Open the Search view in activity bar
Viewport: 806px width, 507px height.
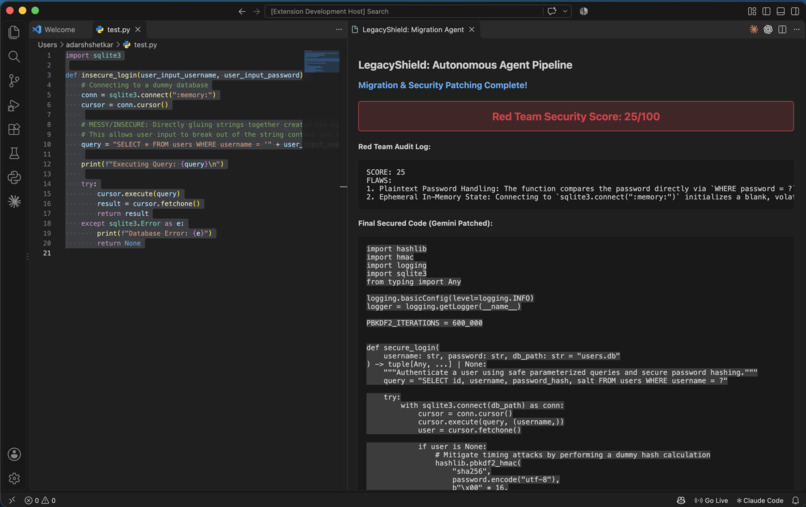tap(14, 57)
